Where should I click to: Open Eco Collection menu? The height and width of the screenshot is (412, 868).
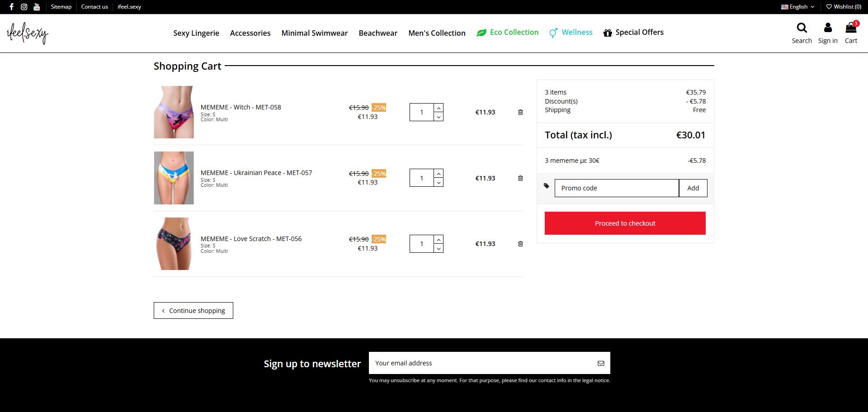tap(507, 33)
